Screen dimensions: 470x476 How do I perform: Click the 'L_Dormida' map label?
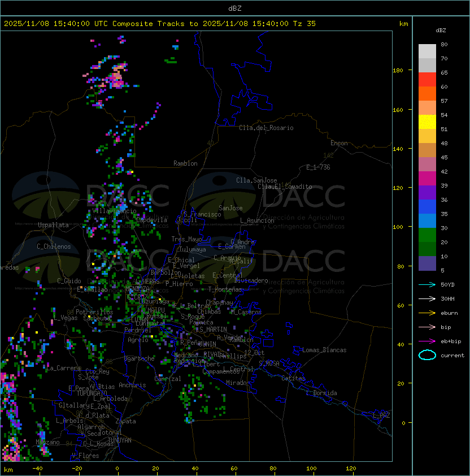(321, 393)
